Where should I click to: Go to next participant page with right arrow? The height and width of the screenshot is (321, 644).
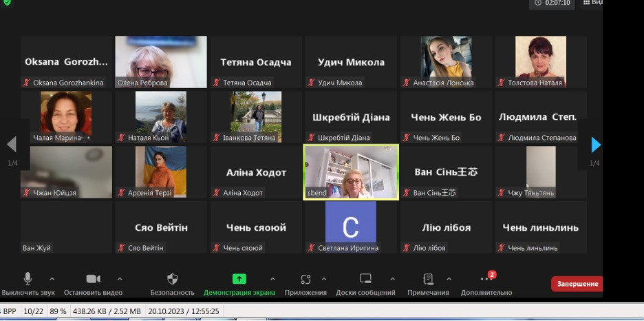(596, 145)
